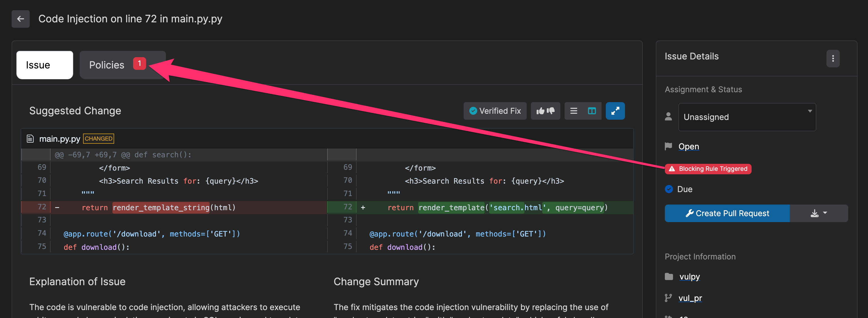
Task: Give thumbs down feedback on the fix
Action: pos(551,111)
